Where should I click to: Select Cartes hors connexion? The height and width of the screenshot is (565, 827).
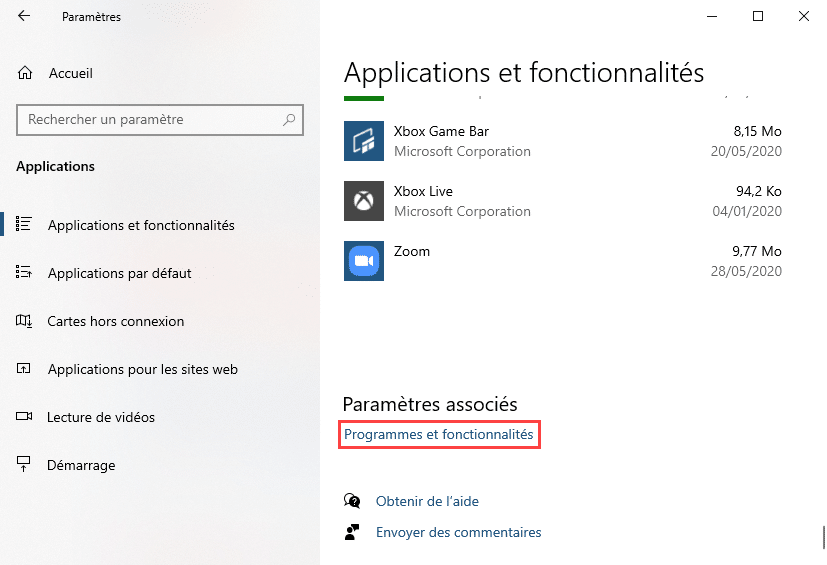116,321
